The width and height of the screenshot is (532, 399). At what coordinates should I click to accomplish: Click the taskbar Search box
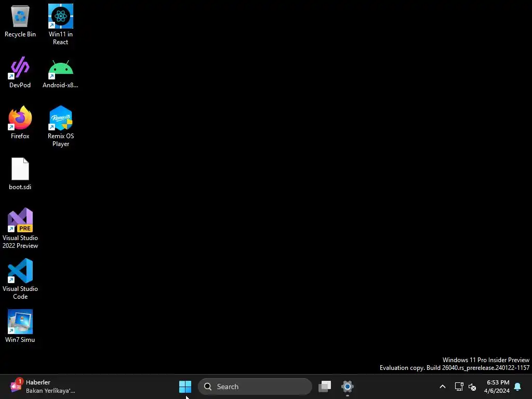coord(255,387)
